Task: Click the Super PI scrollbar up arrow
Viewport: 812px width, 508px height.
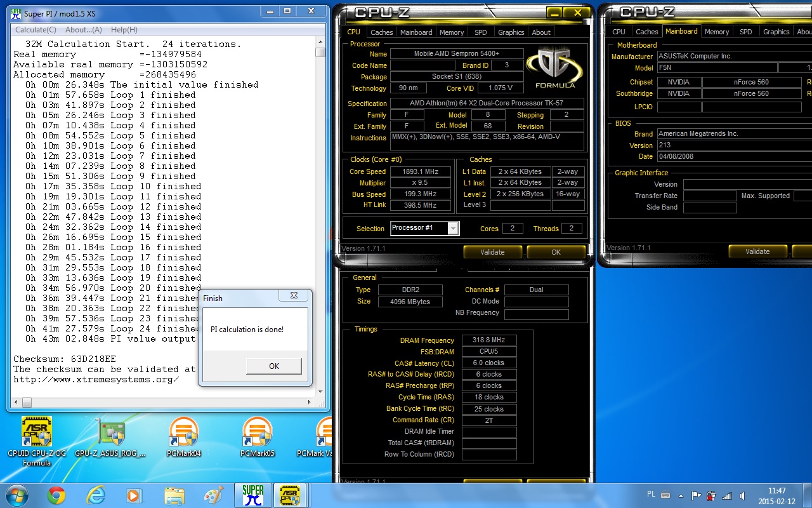Action: (x=320, y=42)
